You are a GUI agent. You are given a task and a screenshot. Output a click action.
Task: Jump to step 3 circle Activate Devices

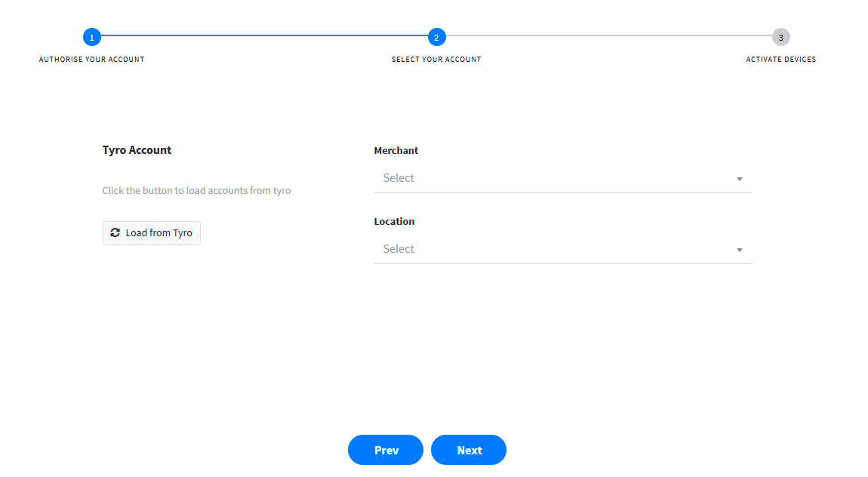(781, 37)
